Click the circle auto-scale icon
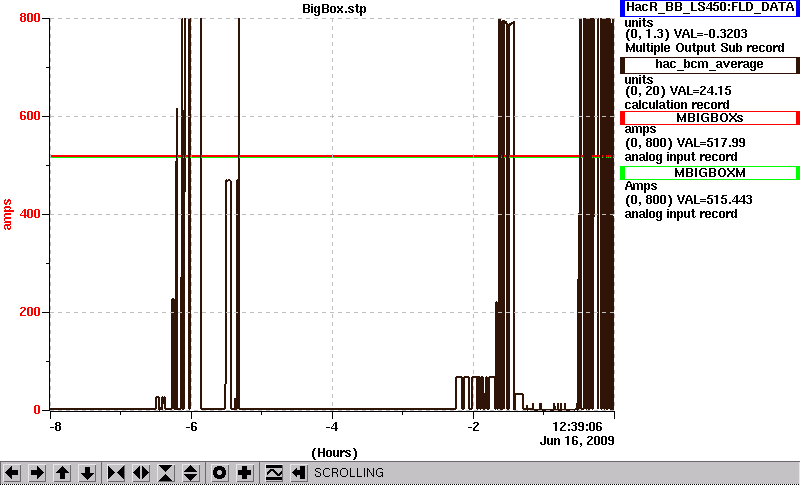 coord(219,473)
